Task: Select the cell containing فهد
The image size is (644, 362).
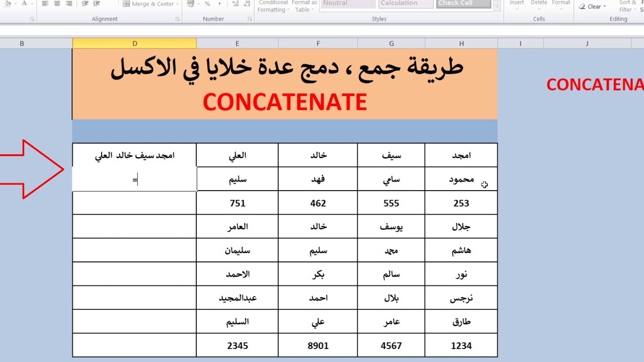Action: pos(318,179)
